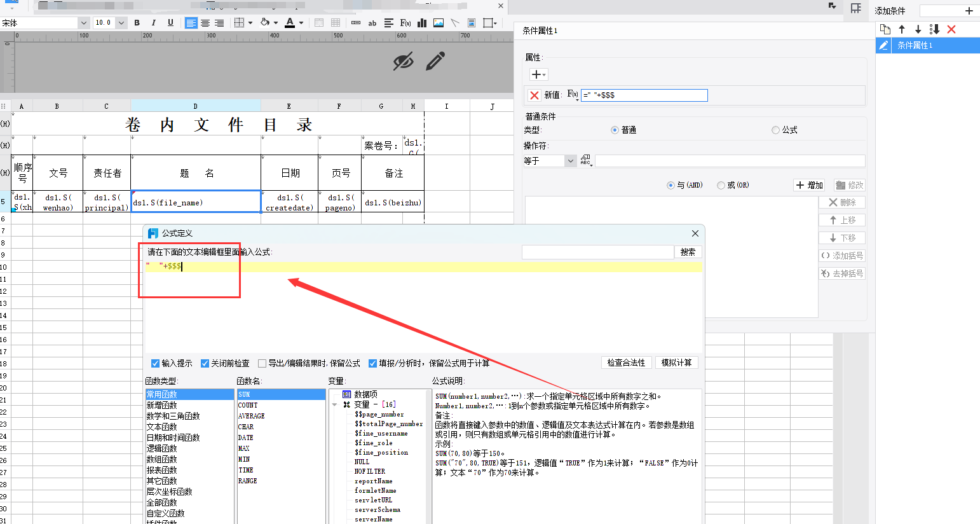Click the unmerge cells grid icon
Viewport: 980px width, 524px height.
336,23
